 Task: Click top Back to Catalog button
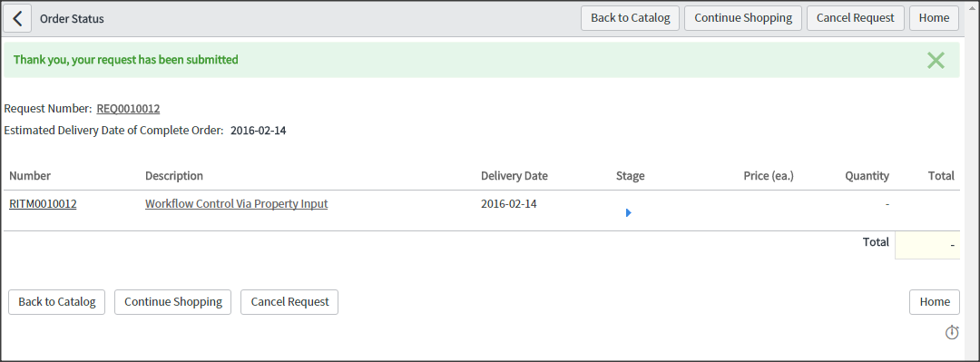[x=630, y=18]
